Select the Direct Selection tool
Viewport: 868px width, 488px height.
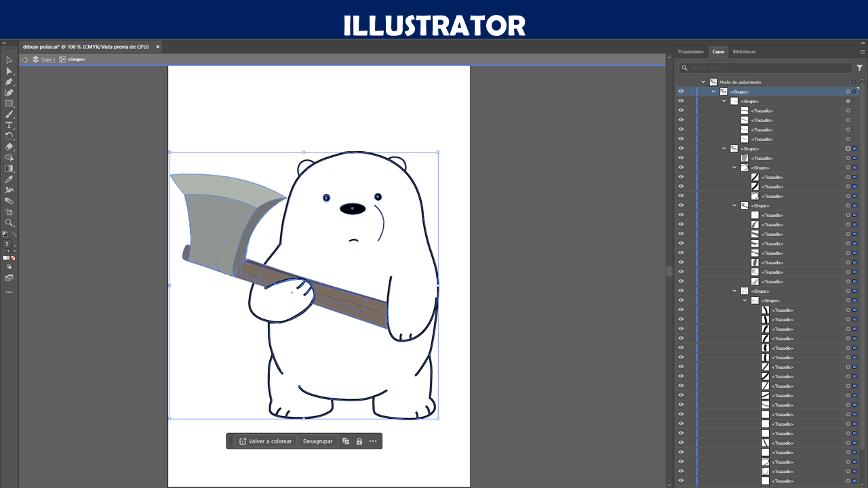(9, 71)
